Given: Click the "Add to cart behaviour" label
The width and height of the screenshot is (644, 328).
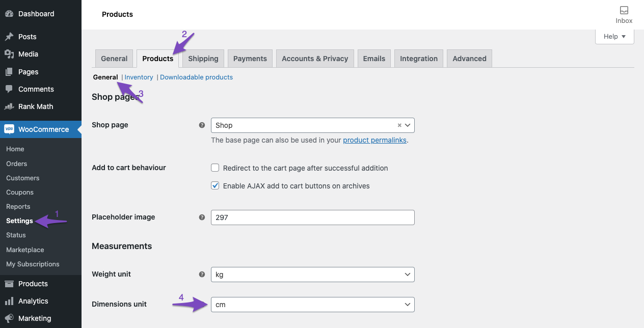Looking at the screenshot, I should pos(129,168).
